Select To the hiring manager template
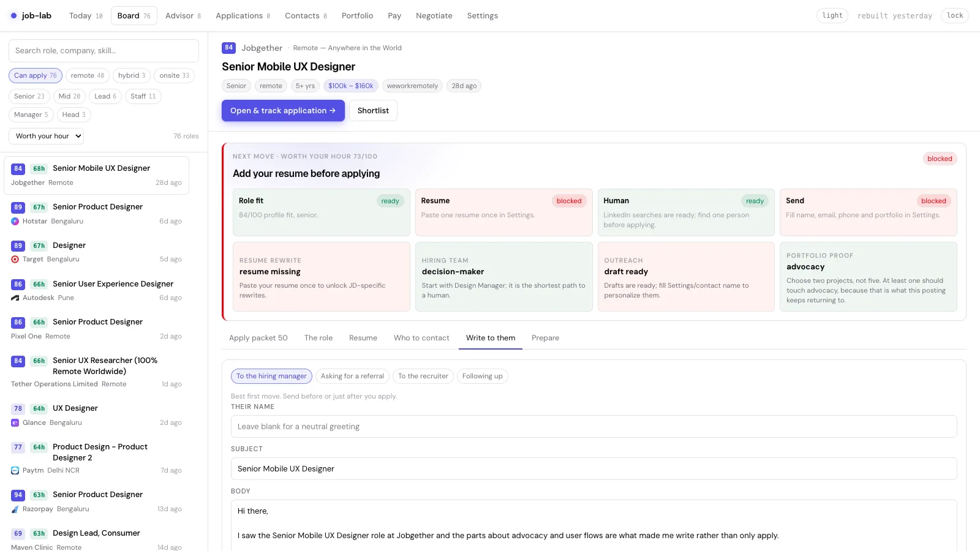Screen dimensions: 980x551 pyautogui.click(x=271, y=377)
